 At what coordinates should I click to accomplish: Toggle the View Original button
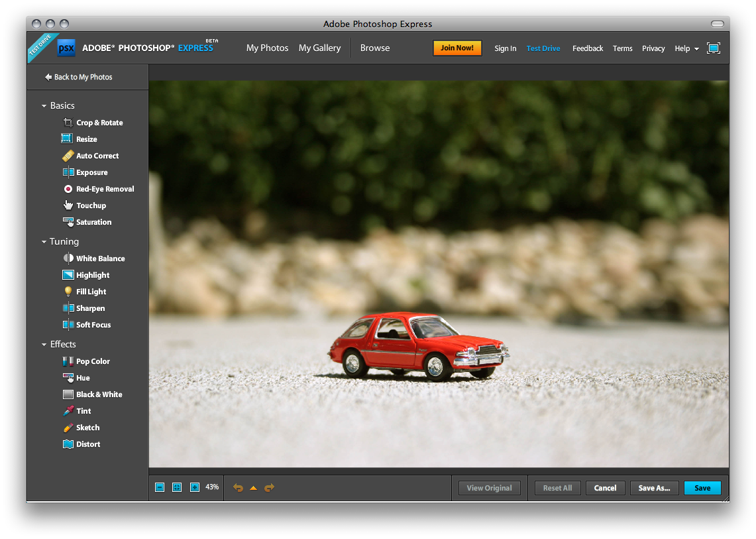click(x=489, y=488)
